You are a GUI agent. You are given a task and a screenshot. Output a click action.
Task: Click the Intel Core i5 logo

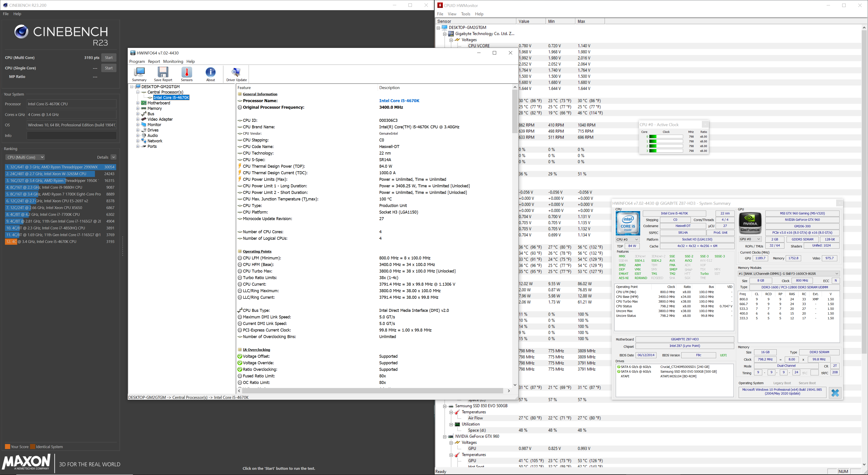coord(627,223)
